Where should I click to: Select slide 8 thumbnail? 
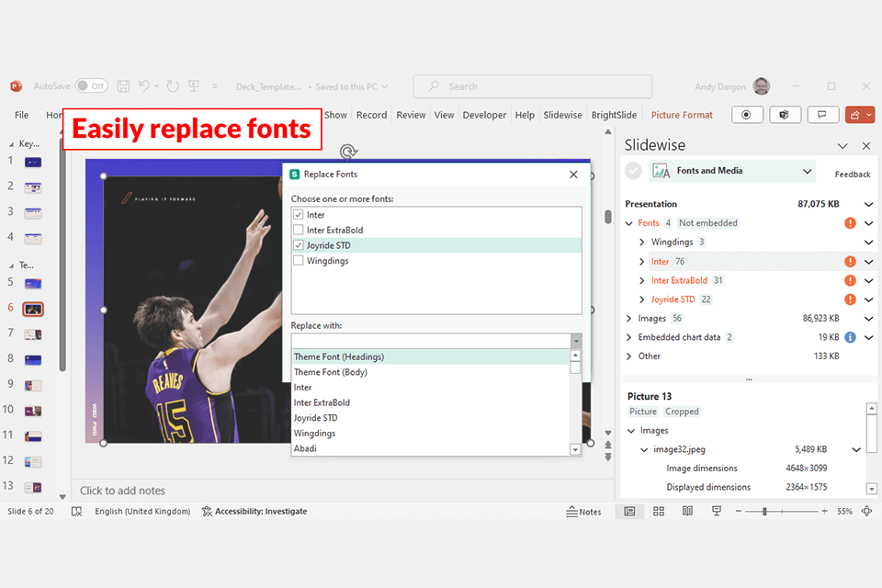[x=33, y=359]
